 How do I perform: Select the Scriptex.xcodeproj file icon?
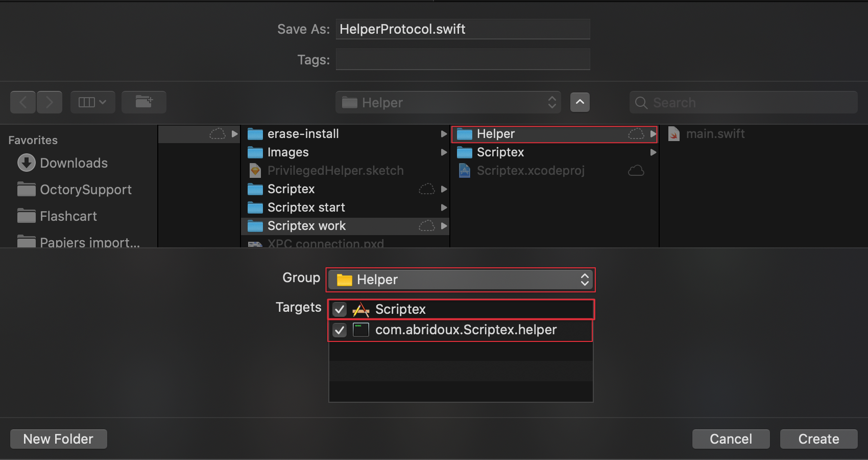point(465,171)
